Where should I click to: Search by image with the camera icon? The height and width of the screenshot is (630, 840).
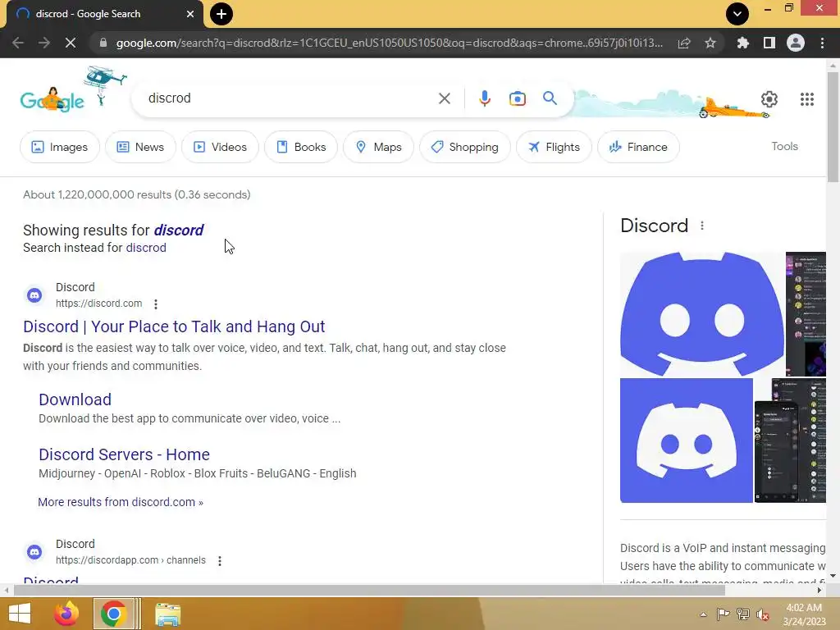tap(517, 98)
